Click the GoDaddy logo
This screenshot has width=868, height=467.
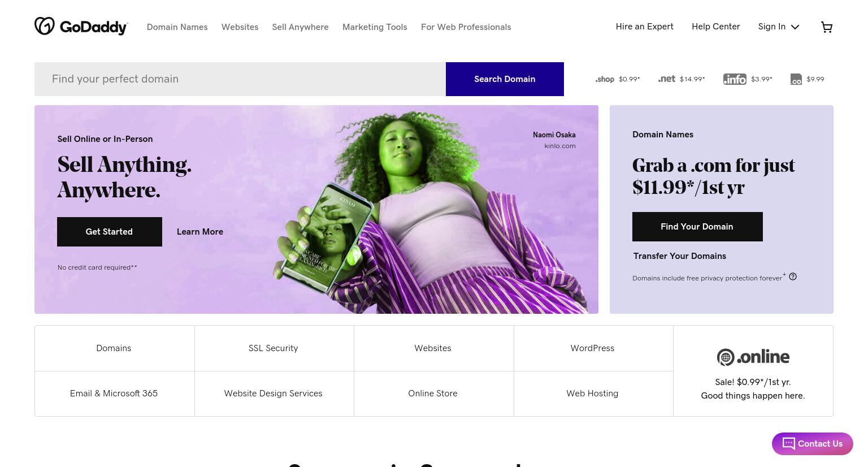[x=81, y=26]
